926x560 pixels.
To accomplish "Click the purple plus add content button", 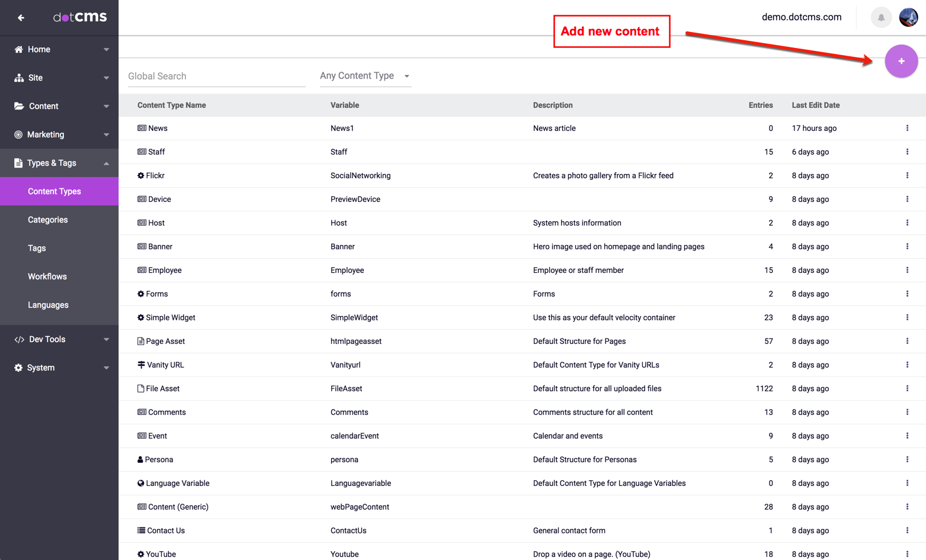I will [x=901, y=61].
